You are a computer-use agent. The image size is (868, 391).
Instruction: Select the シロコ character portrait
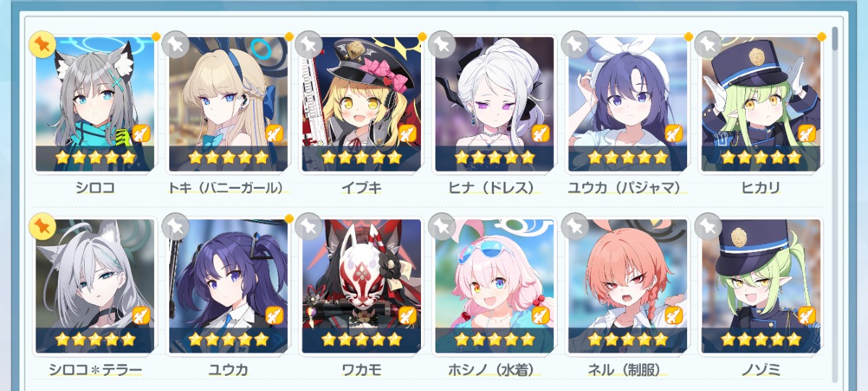coord(95,104)
